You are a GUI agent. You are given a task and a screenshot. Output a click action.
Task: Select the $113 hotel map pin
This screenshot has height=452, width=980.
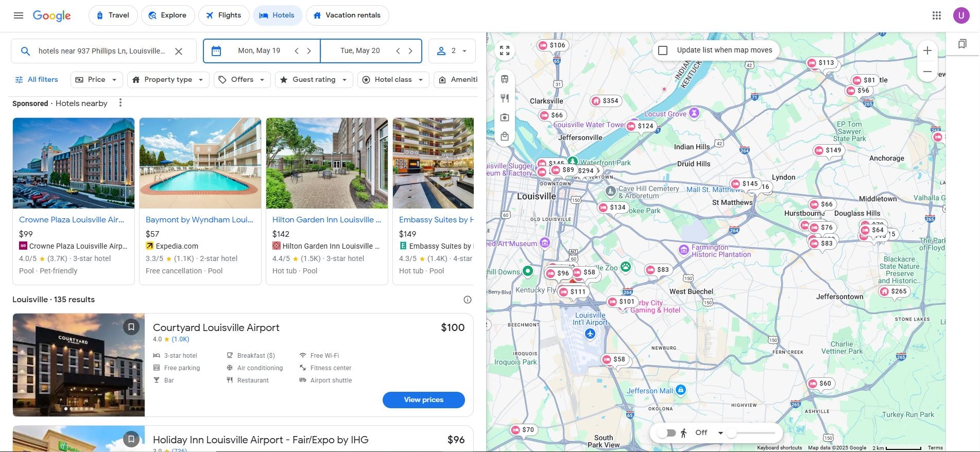tap(821, 63)
